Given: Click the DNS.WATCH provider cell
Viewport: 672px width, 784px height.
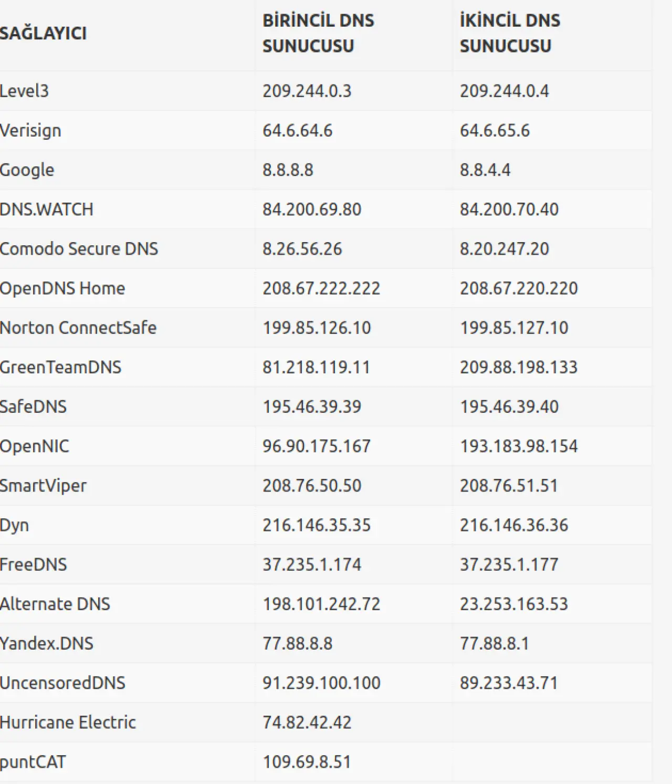Looking at the screenshot, I should point(46,210).
